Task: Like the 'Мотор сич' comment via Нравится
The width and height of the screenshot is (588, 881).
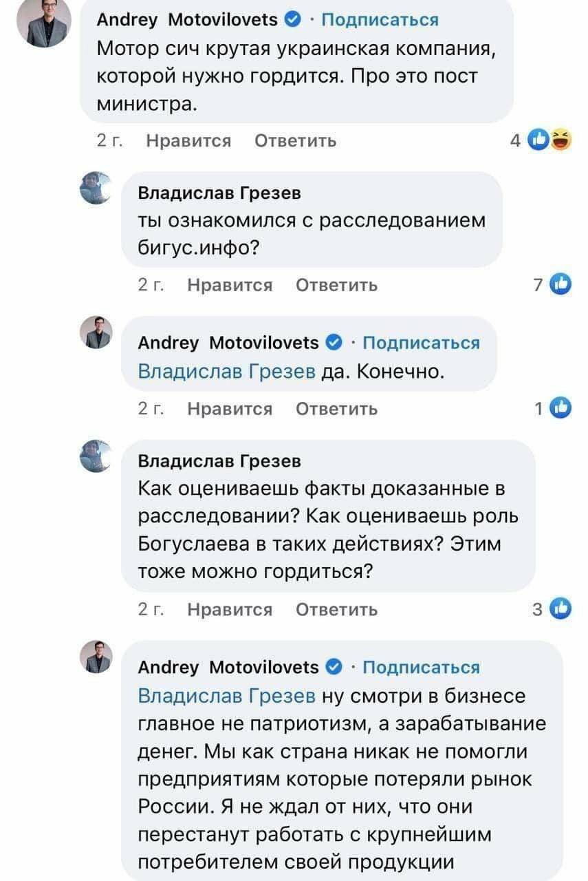Action: coord(188,141)
